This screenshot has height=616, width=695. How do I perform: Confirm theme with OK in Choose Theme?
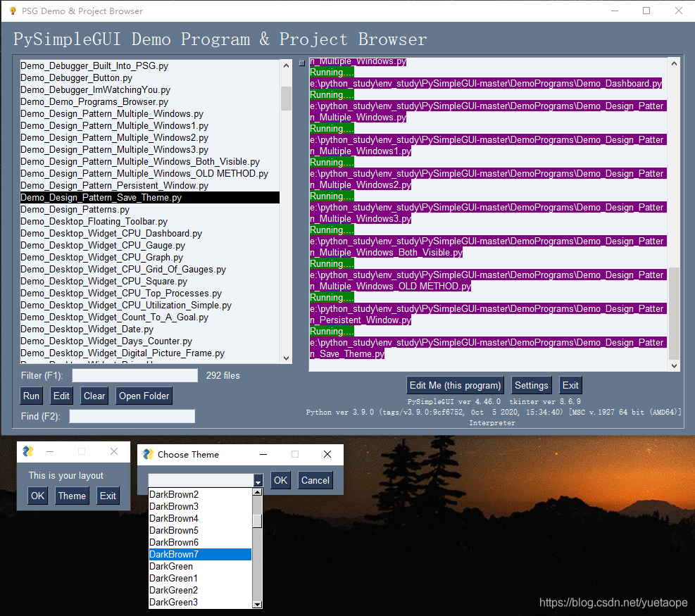coord(280,480)
